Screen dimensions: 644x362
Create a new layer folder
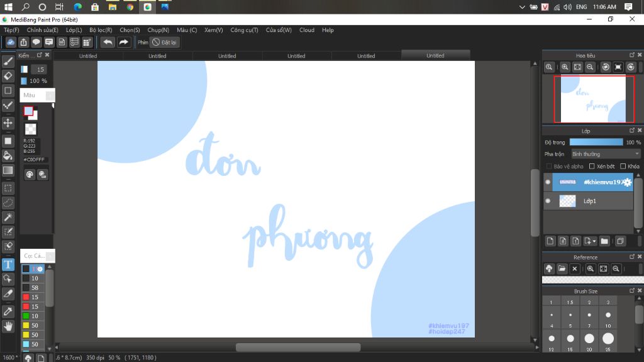[x=604, y=241]
